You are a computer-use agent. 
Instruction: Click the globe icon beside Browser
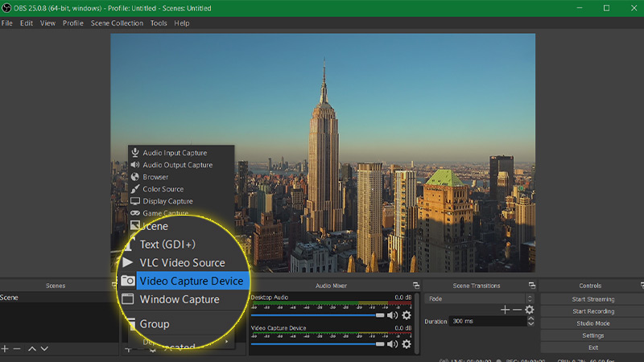[134, 177]
